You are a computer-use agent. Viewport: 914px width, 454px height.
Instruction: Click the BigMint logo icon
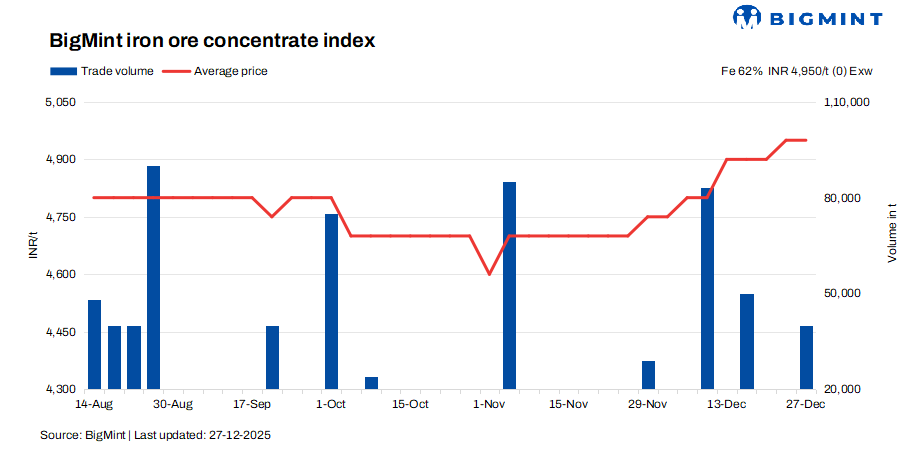[748, 17]
